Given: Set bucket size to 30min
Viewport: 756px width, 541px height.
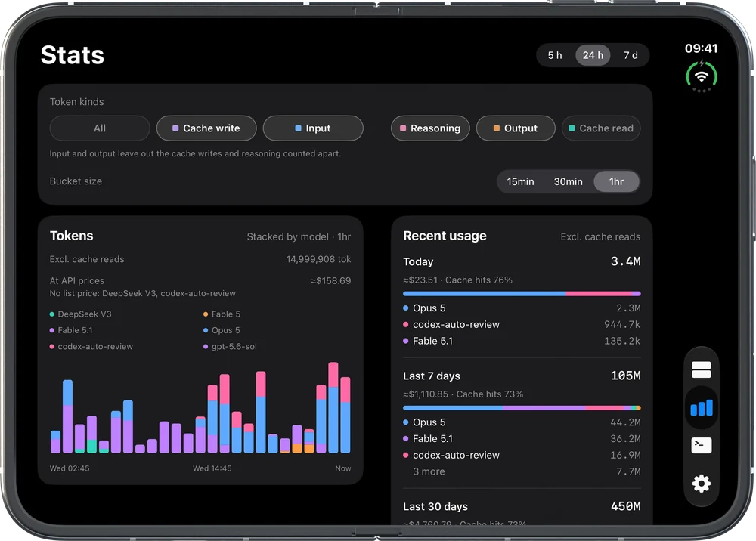Looking at the screenshot, I should click(x=568, y=181).
